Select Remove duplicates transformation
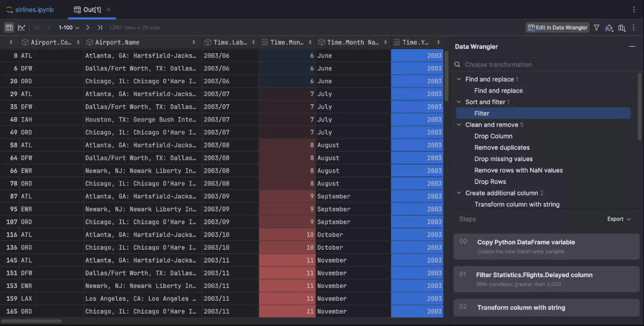Viewport: 644px width, 326px height. point(502,148)
